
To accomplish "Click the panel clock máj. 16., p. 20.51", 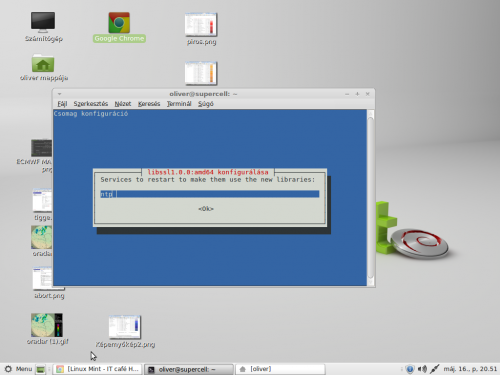I will pos(470,369).
